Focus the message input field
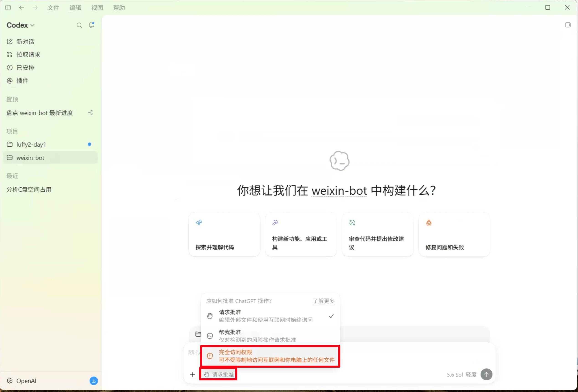Image resolution: width=578 pixels, height=392 pixels. point(340,353)
